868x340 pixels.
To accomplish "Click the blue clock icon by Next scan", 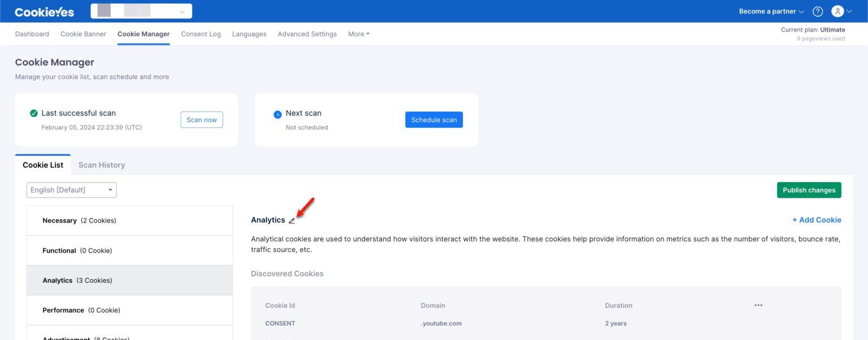I will tap(277, 114).
